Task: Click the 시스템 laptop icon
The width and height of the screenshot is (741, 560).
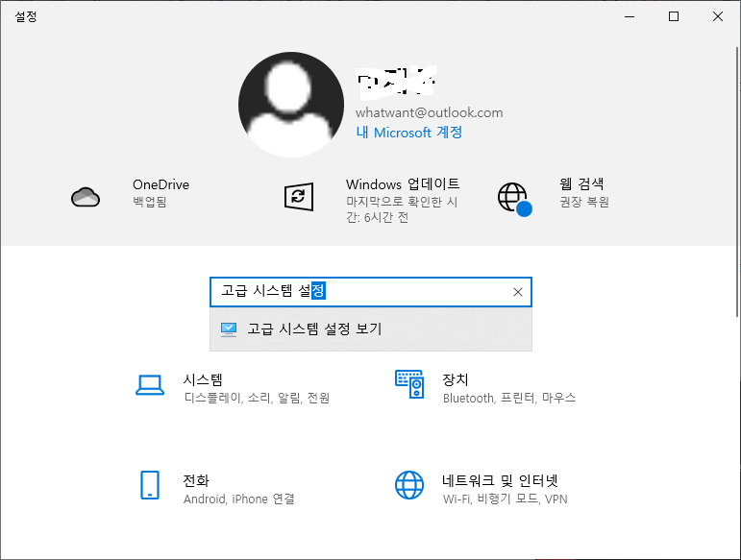Action: [x=150, y=385]
